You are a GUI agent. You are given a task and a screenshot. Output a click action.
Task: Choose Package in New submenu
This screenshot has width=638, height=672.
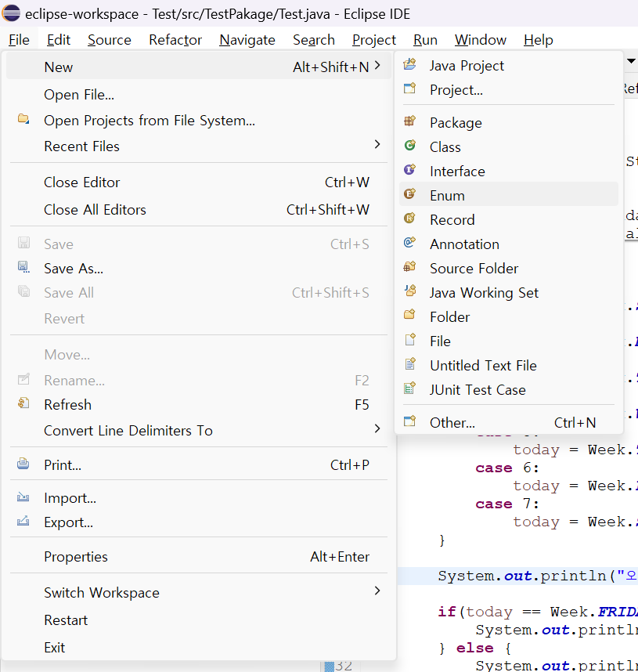(x=509, y=122)
